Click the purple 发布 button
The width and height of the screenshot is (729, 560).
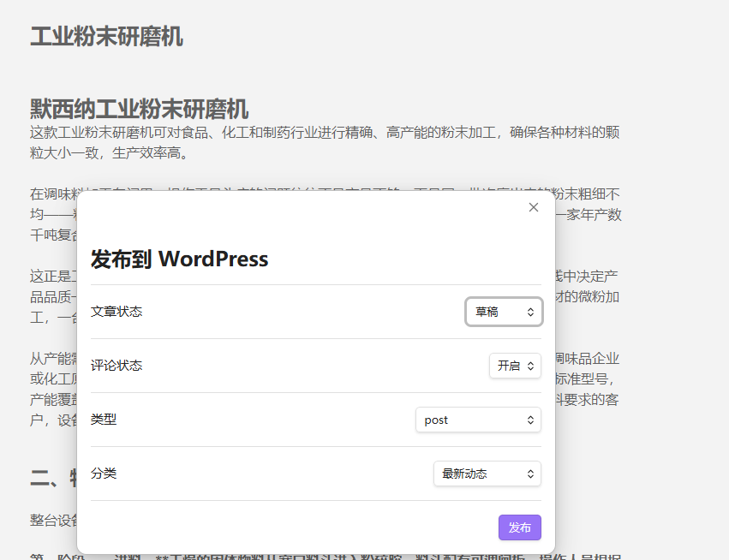click(520, 527)
